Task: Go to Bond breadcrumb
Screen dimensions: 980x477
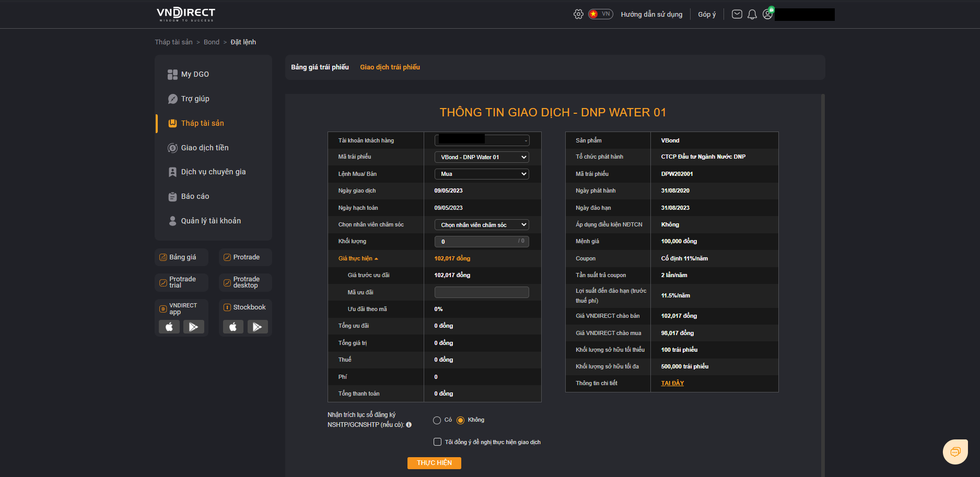Action: (212, 42)
